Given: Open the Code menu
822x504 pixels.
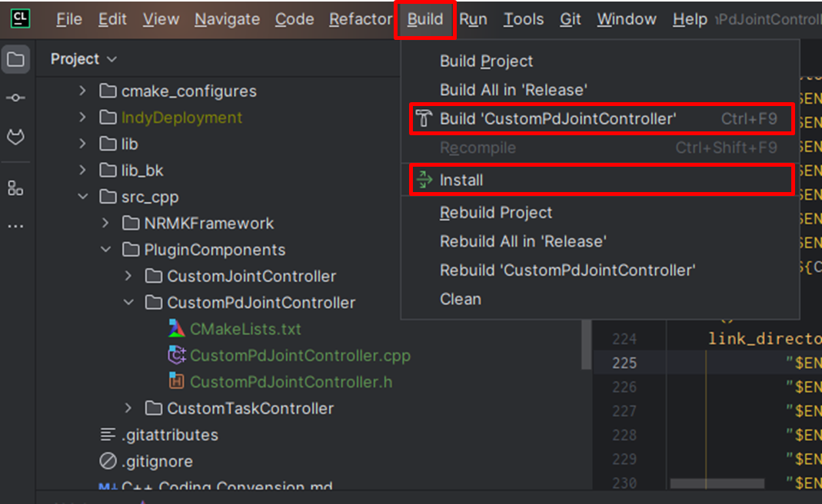Looking at the screenshot, I should tap(295, 19).
